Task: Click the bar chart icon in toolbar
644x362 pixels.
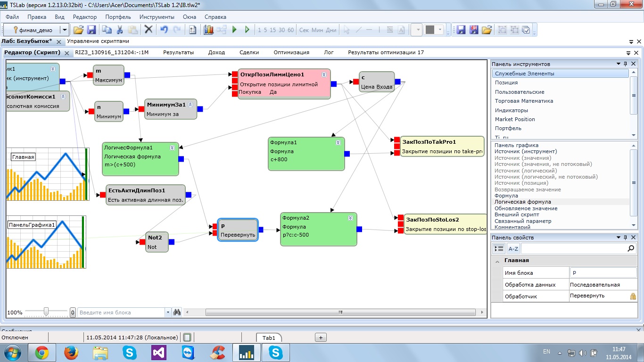Action: click(208, 30)
